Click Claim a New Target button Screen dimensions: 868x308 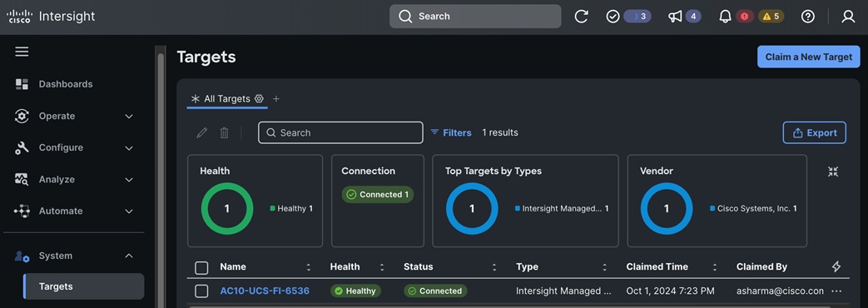tap(808, 57)
